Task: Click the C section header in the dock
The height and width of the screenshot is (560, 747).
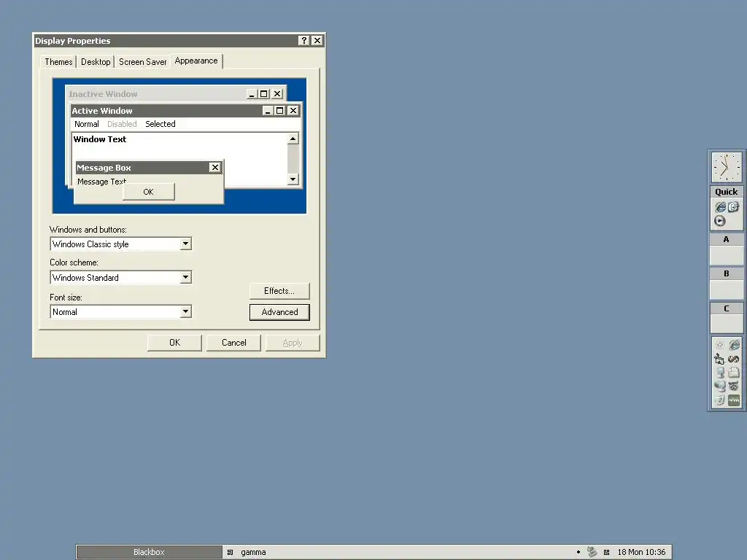Action: 726,308
